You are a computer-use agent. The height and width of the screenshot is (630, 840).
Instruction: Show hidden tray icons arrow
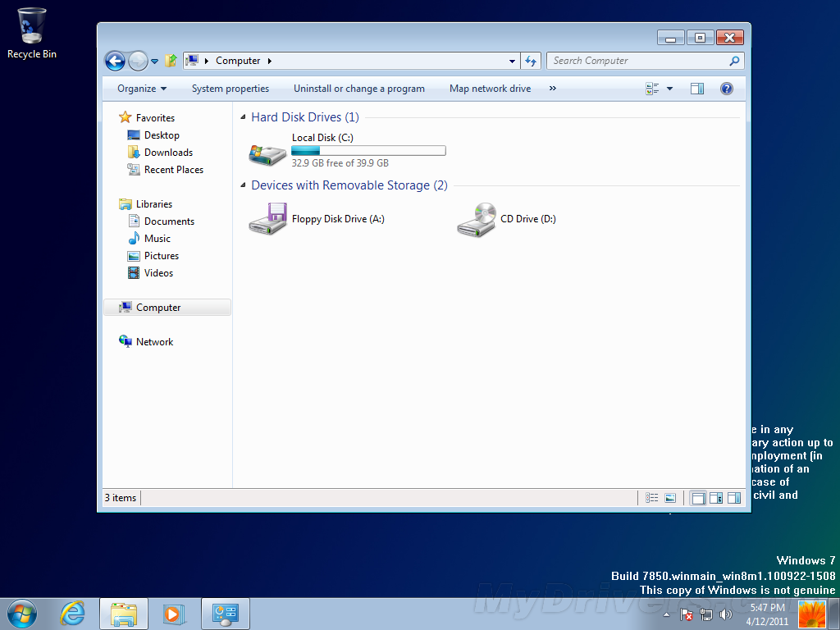[666, 614]
